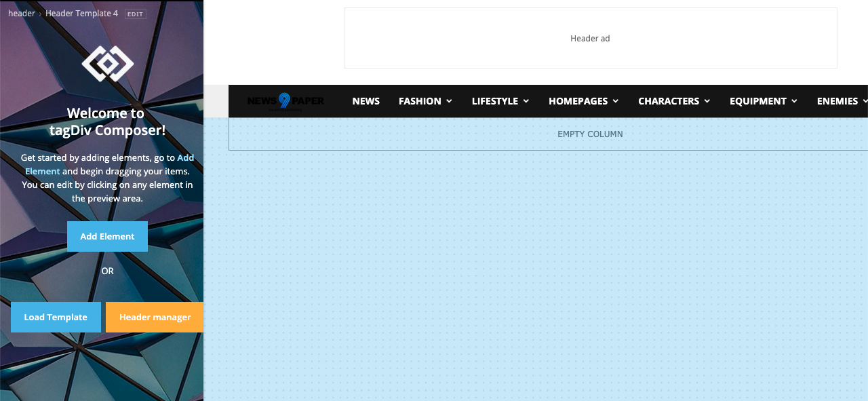Screen dimensions: 868x401
Task: Open the FASHION menu item
Action: (x=420, y=101)
